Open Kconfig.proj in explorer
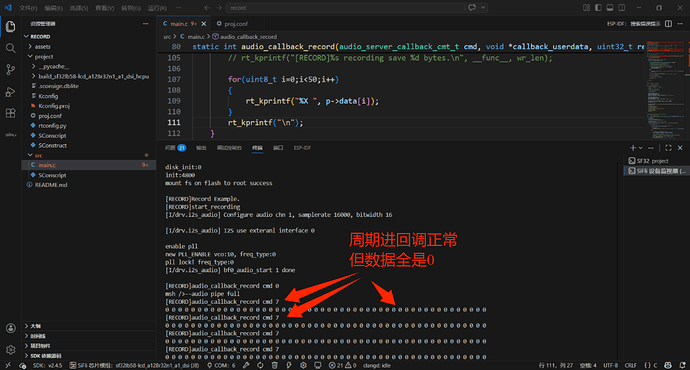This screenshot has height=370, width=690. click(x=89, y=106)
